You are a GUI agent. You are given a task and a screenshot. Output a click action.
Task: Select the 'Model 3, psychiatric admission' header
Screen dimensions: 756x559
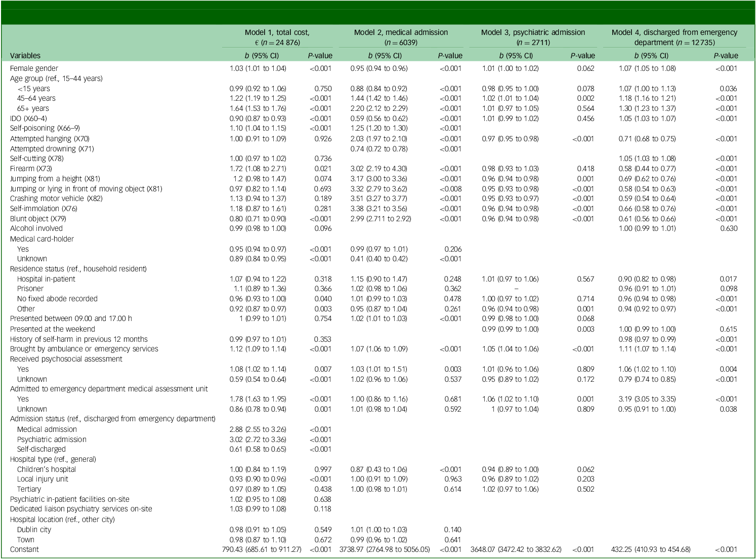click(533, 32)
